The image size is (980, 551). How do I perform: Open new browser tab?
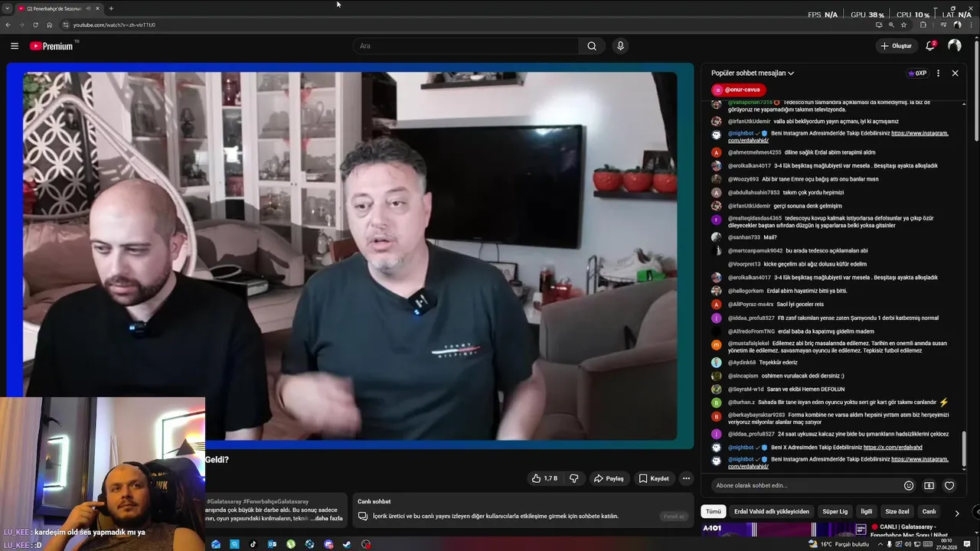click(x=111, y=8)
